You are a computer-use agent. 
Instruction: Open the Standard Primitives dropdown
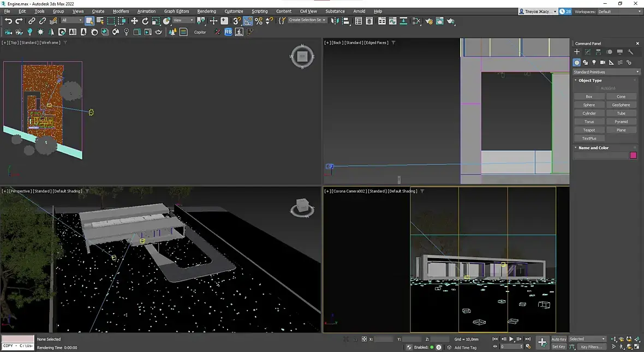pos(606,72)
